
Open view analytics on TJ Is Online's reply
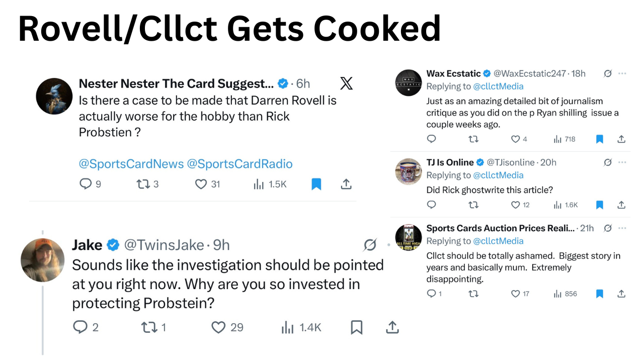557,205
